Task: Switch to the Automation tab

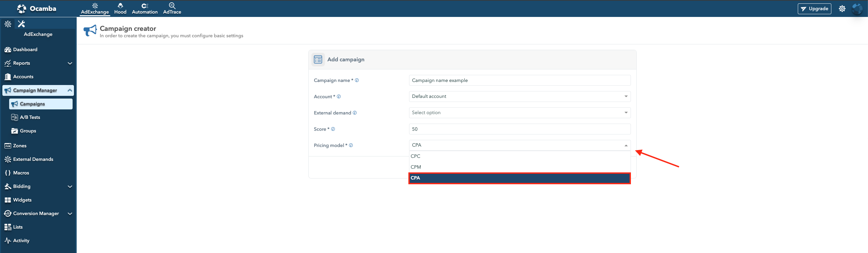Action: (144, 8)
